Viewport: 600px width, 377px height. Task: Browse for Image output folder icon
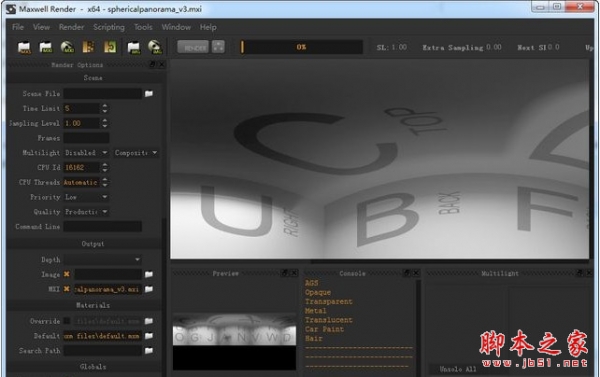149,274
